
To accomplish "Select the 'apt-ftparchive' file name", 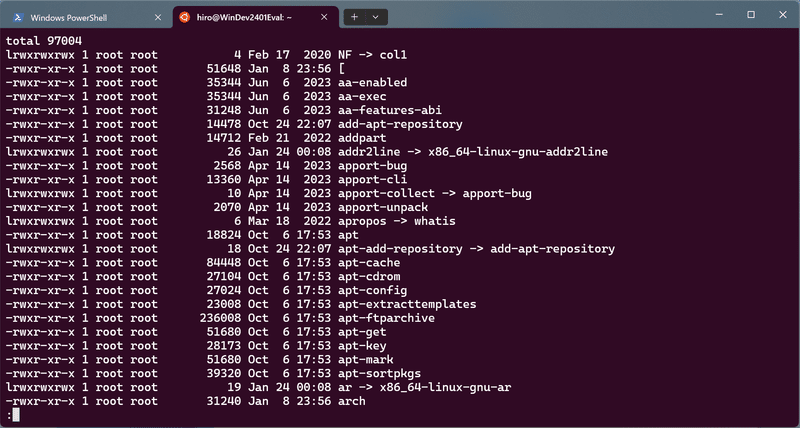I will pos(386,318).
